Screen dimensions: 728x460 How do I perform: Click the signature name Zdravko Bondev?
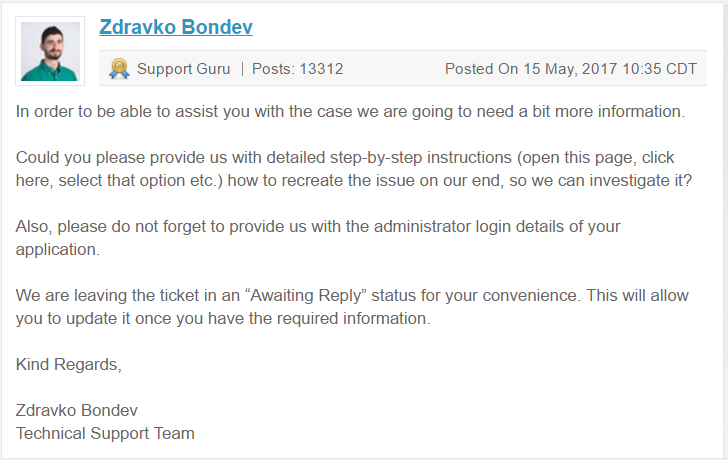coord(77,410)
